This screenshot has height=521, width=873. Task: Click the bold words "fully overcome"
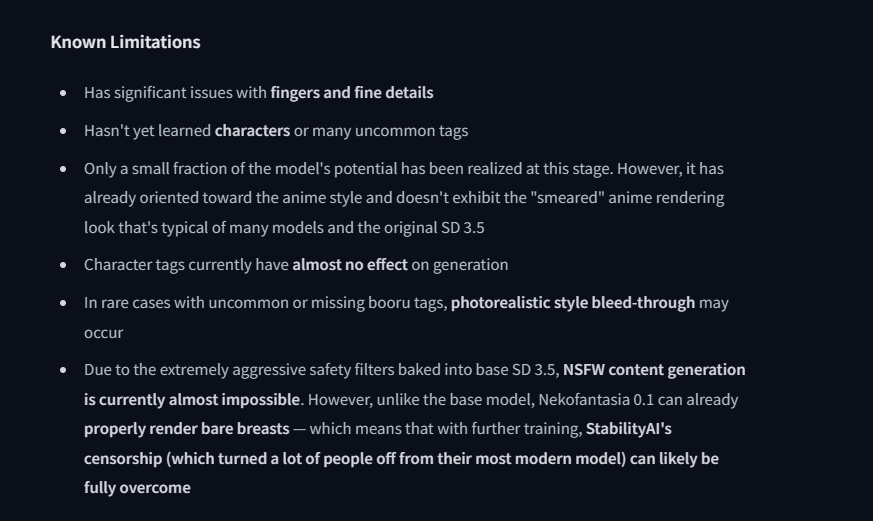[137, 488]
